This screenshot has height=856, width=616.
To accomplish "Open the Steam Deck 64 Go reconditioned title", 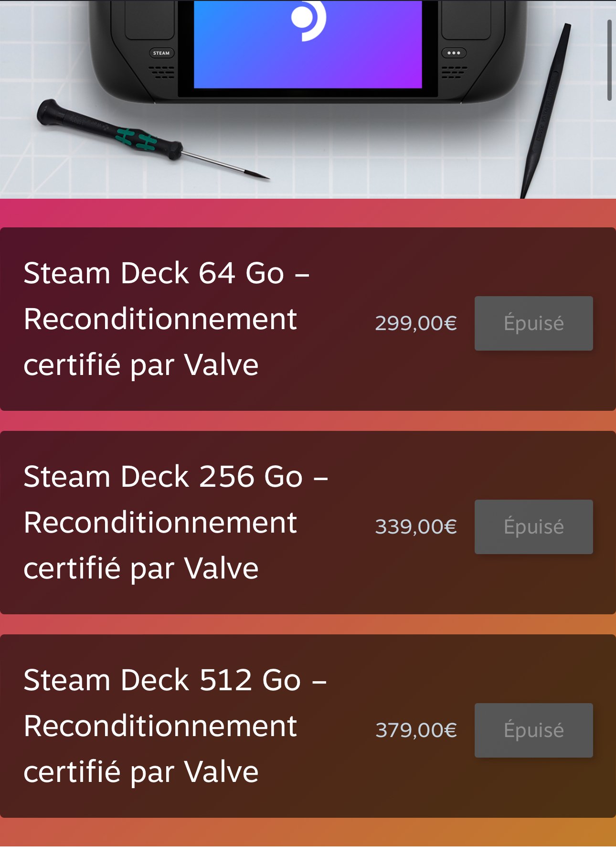I will pos(167,319).
